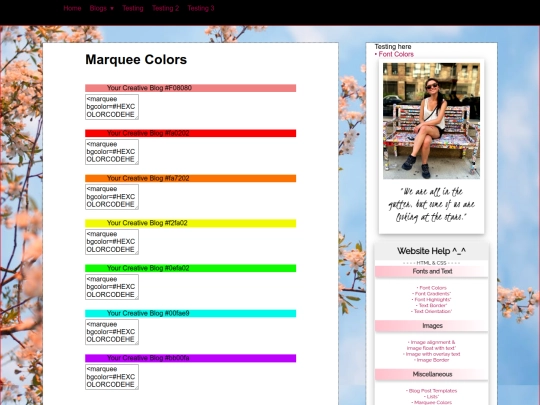Open the Font Highlights link
This screenshot has width=540, height=405.
tap(433, 300)
